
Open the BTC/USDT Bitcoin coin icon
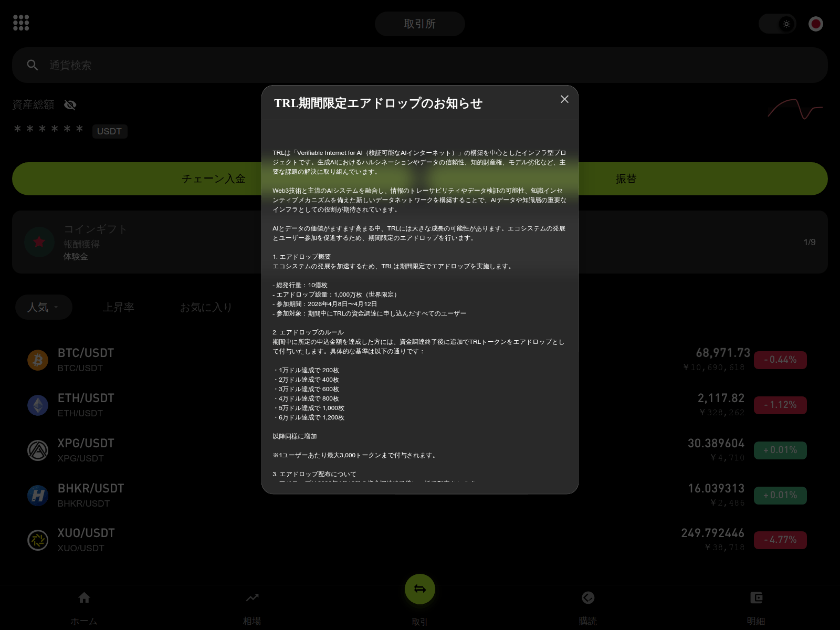(38, 360)
